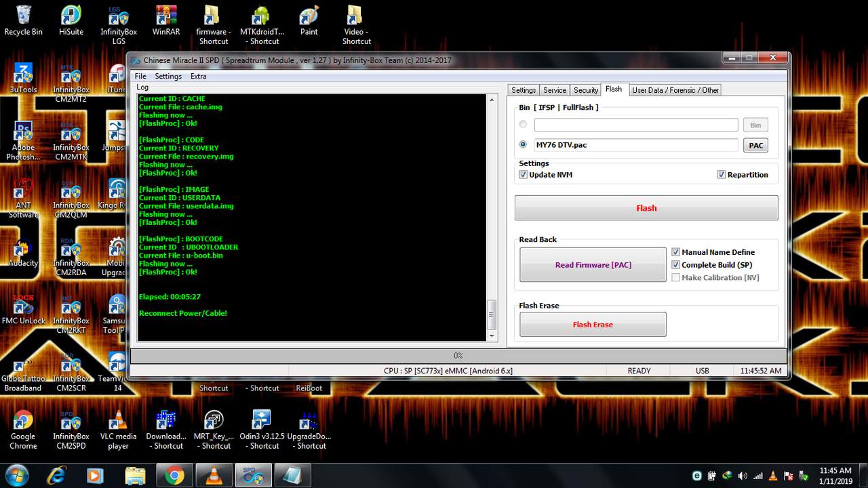This screenshot has height=488, width=868.
Task: Open the Settings menu
Action: pos(168,76)
